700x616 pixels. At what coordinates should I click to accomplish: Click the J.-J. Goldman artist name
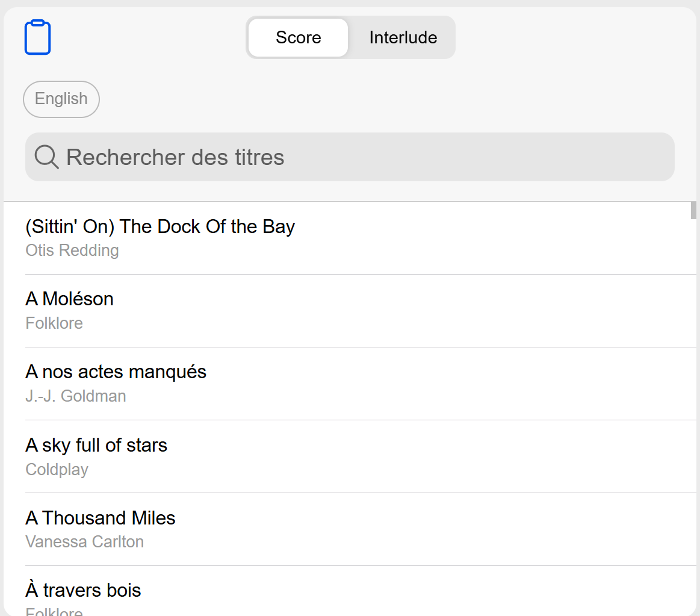point(76,396)
